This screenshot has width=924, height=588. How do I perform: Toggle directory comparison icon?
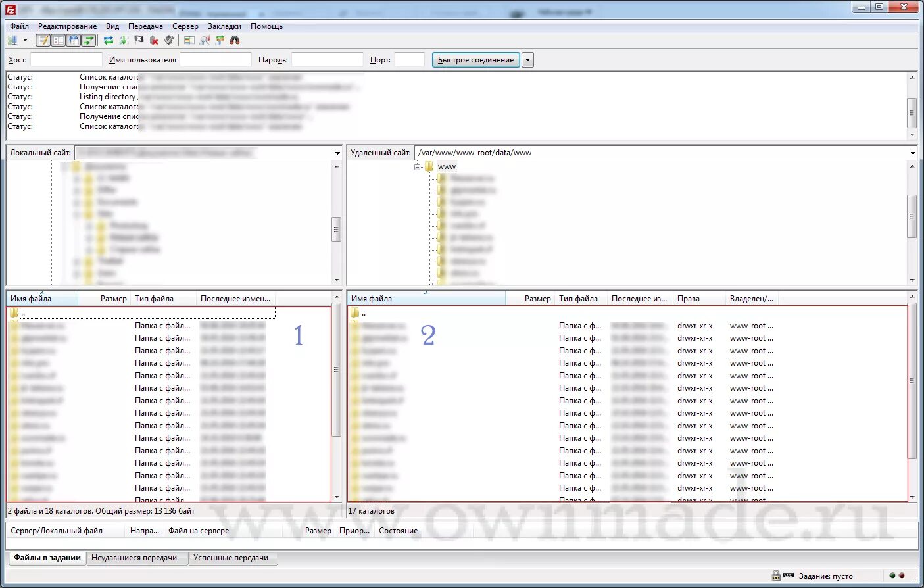[x=205, y=41]
